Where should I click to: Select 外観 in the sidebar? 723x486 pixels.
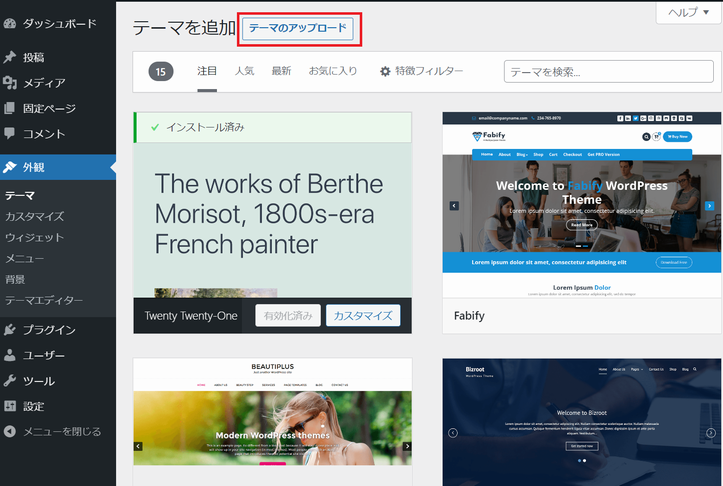(x=58, y=167)
